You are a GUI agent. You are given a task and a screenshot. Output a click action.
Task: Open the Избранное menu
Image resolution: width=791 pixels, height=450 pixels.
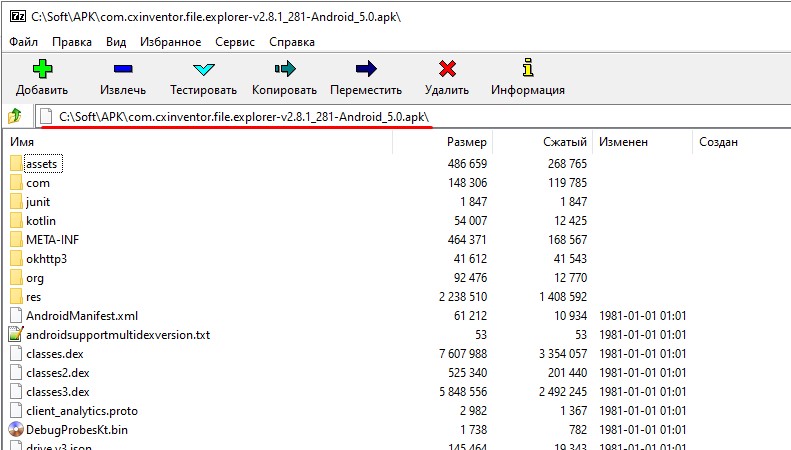(171, 42)
